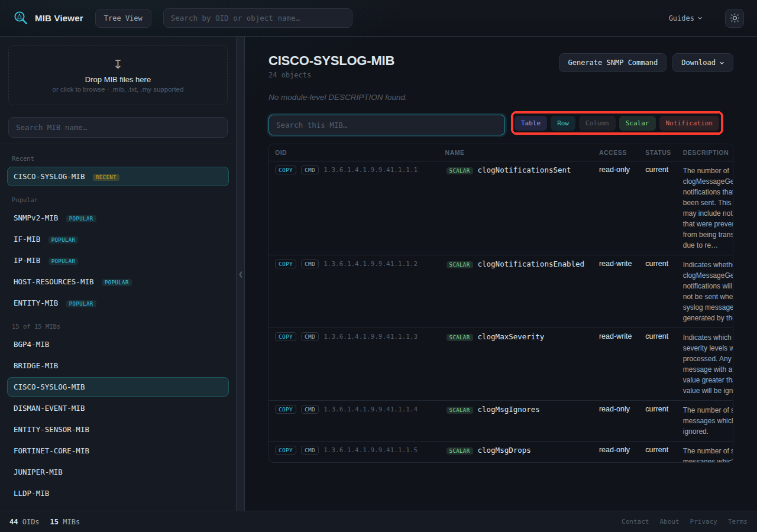
Task: Open BGP4-MIB from the MIB list
Action: coord(118,345)
